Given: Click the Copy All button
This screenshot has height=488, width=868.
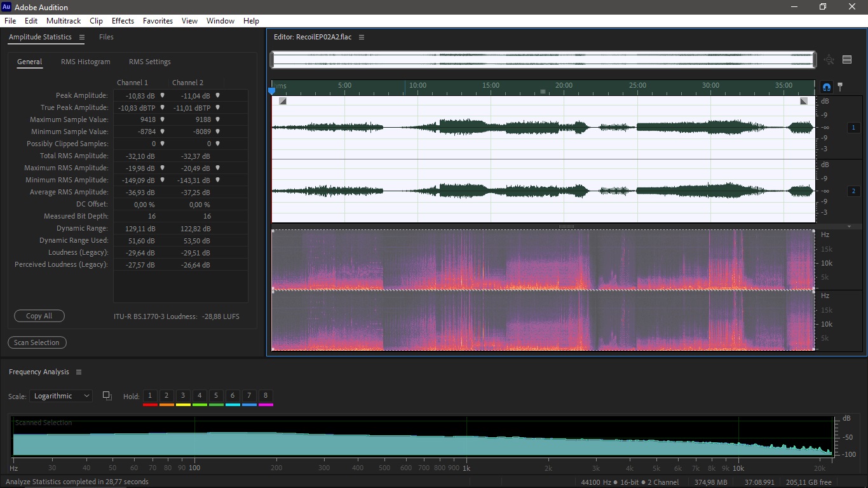Looking at the screenshot, I should tap(39, 316).
